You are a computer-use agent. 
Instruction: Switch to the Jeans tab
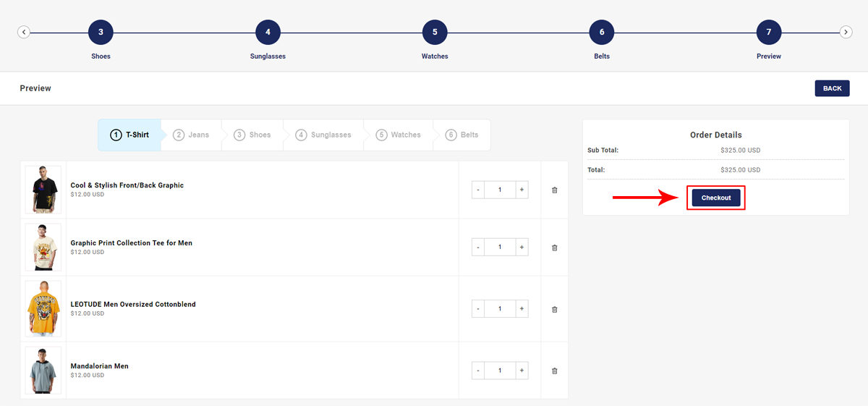coord(192,135)
